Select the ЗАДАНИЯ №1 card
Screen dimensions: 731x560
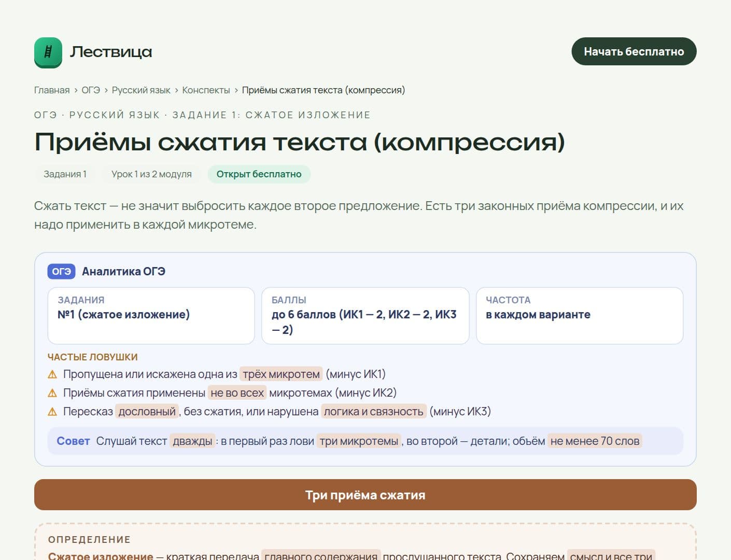151,316
